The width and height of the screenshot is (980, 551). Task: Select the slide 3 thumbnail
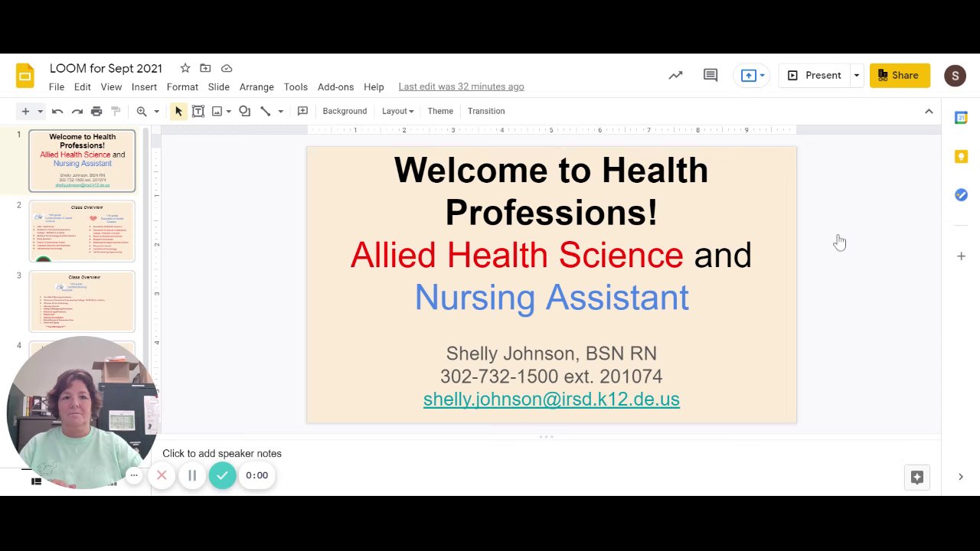82,302
